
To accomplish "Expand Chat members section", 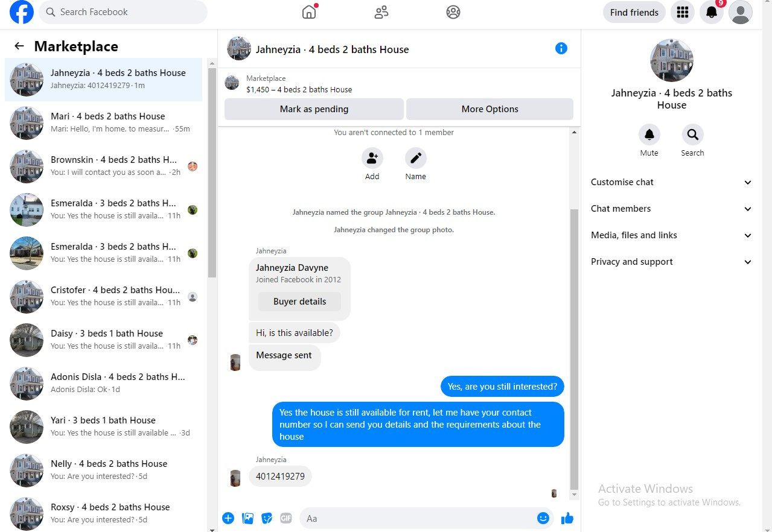I will tap(672, 209).
